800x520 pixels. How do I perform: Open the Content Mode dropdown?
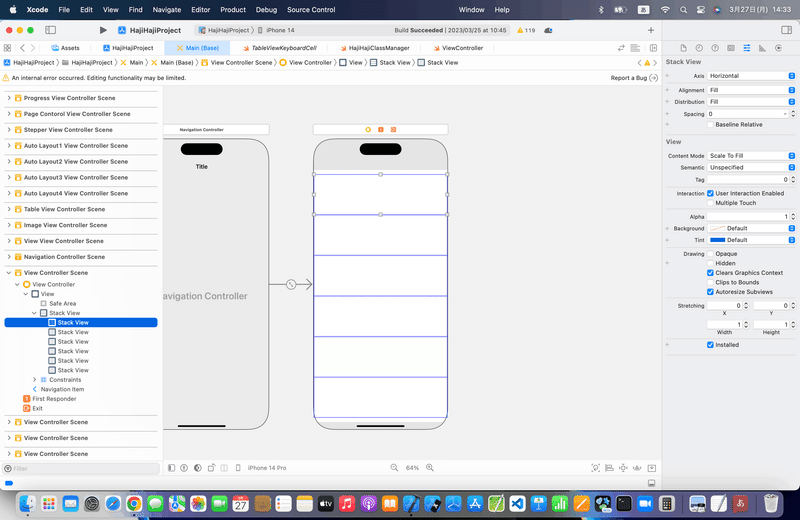pyautogui.click(x=751, y=156)
